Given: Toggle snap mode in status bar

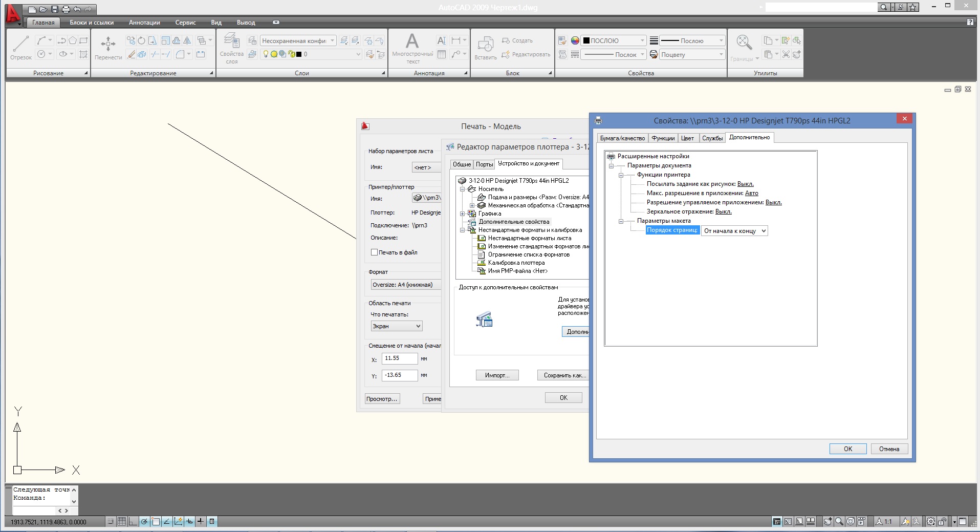Looking at the screenshot, I should coord(111,521).
